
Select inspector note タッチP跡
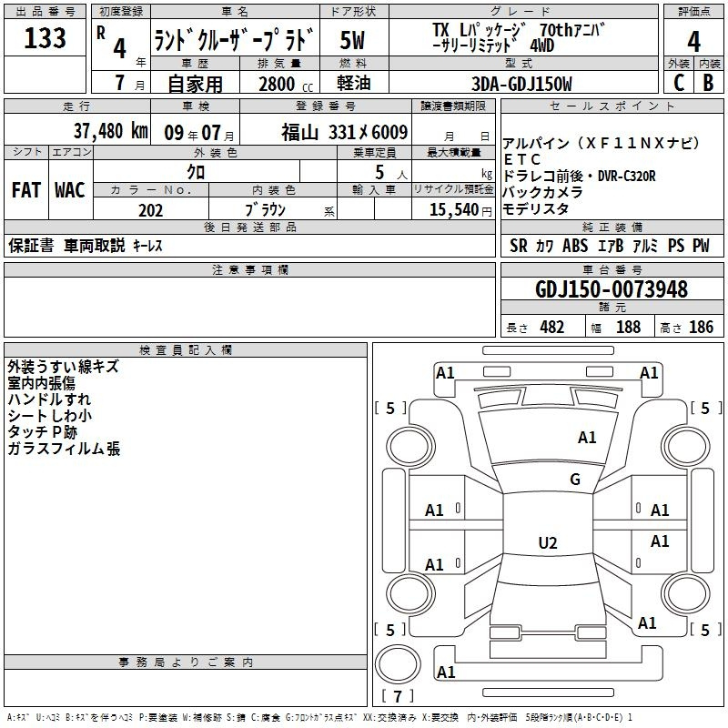pyautogui.click(x=42, y=431)
